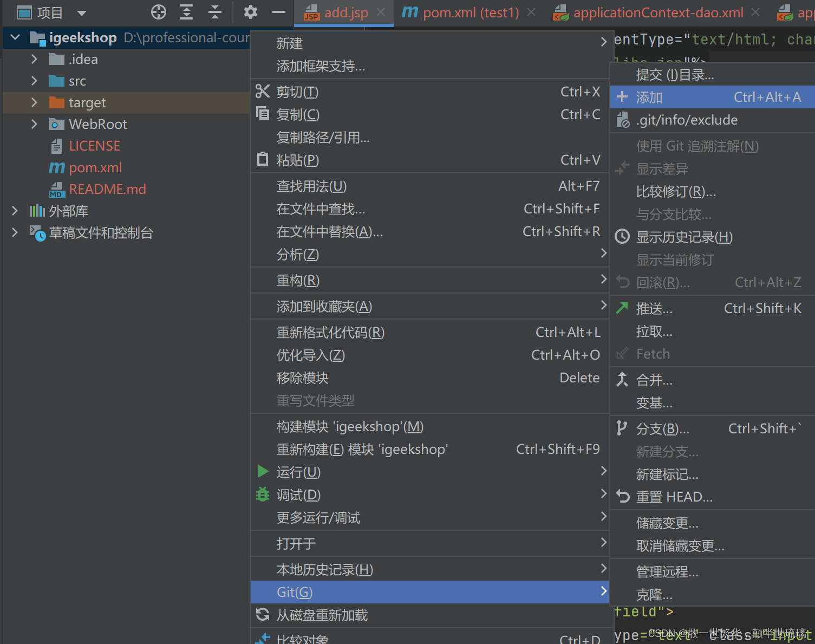The image size is (815, 644).
Task: Choose 构建模块 'igeekshop'(M)
Action: [430, 426]
